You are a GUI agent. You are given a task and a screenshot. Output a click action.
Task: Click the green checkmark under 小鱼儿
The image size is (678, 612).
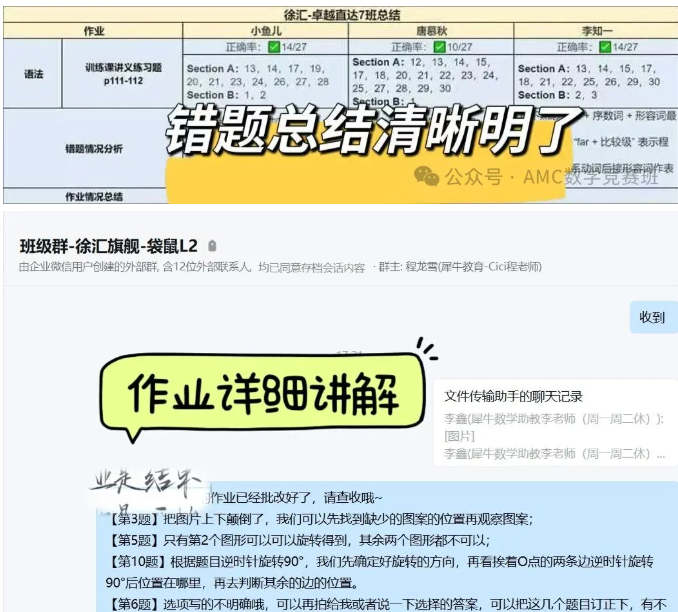[273, 47]
